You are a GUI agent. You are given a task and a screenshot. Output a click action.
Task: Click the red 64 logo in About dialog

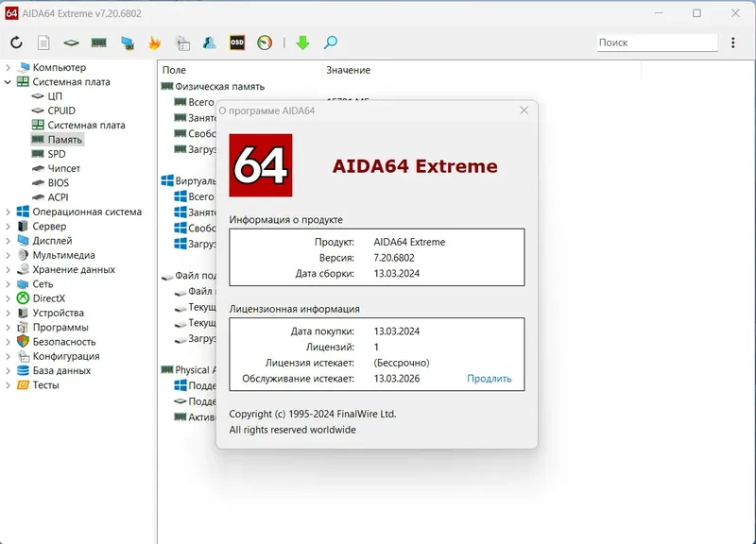pos(261,165)
